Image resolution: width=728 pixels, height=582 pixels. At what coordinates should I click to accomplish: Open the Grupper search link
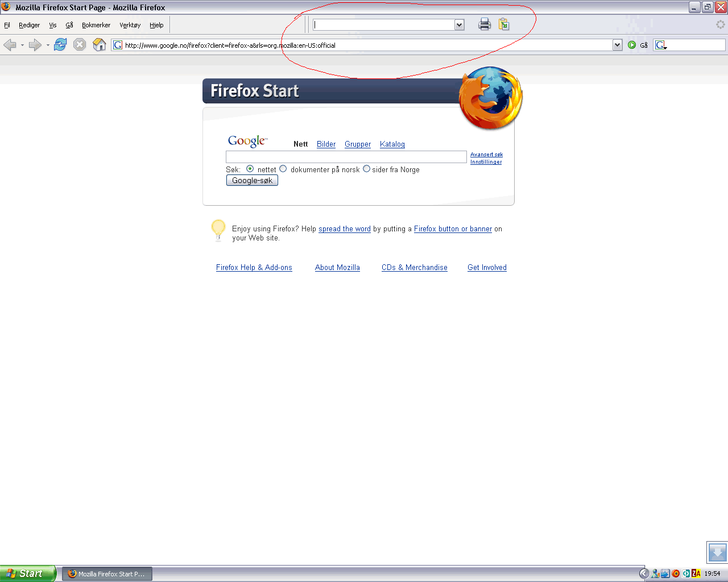(x=358, y=144)
